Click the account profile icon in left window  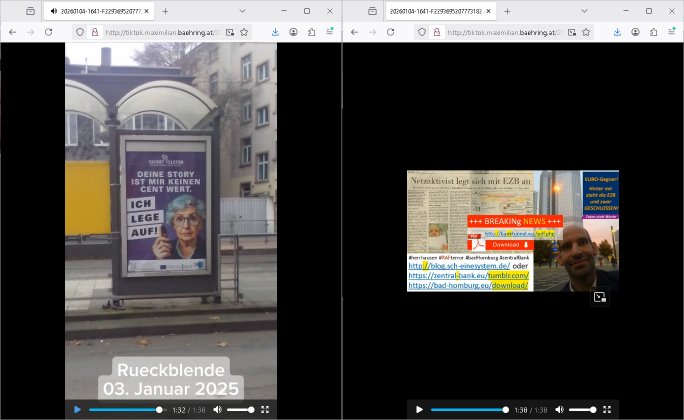click(x=293, y=32)
